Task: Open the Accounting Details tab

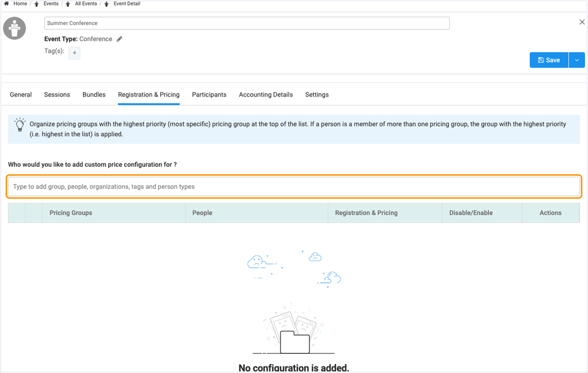Action: point(266,95)
